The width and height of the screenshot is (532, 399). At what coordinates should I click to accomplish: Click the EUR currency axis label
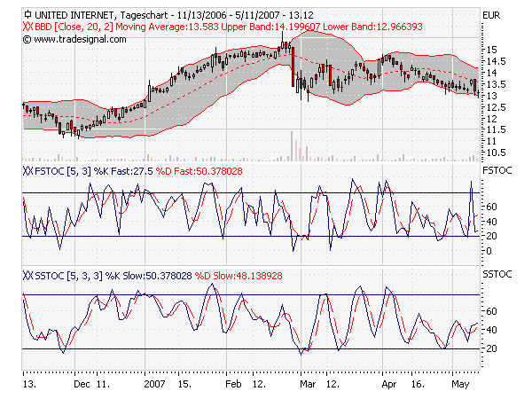(x=492, y=15)
